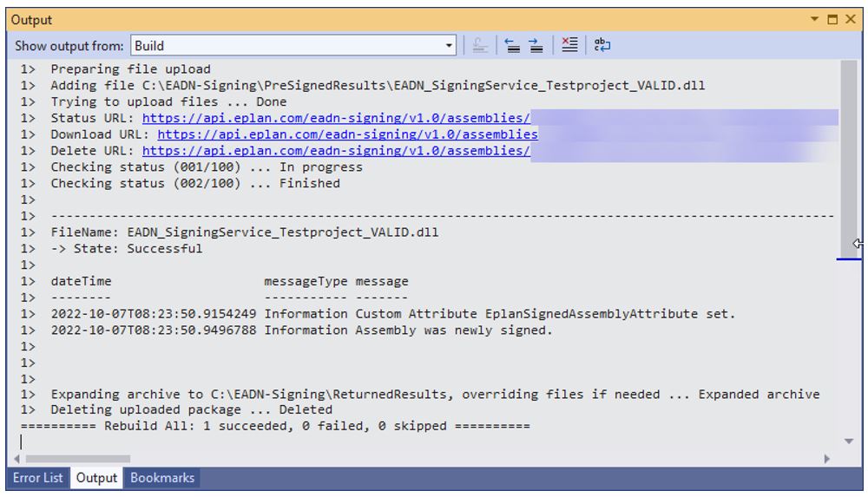This screenshot has width=868, height=497.
Task: Go to the next message in output
Action: click(536, 46)
